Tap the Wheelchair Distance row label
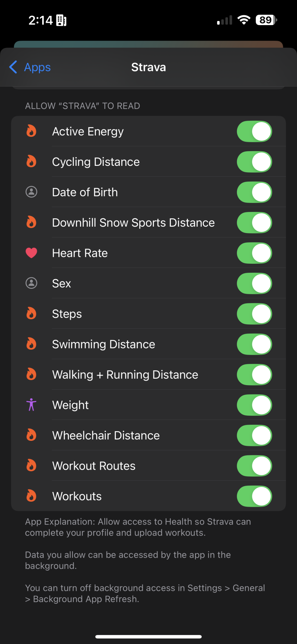297x644 pixels. point(106,435)
